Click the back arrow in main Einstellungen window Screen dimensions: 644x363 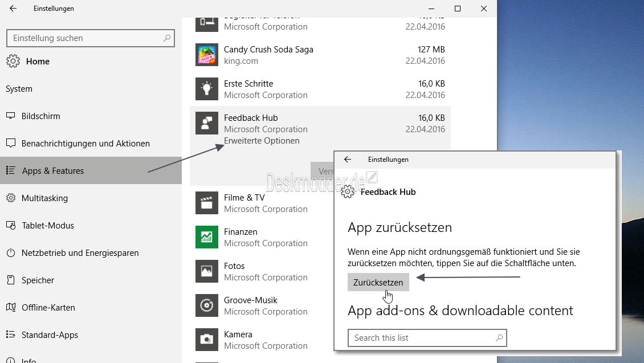coord(13,8)
